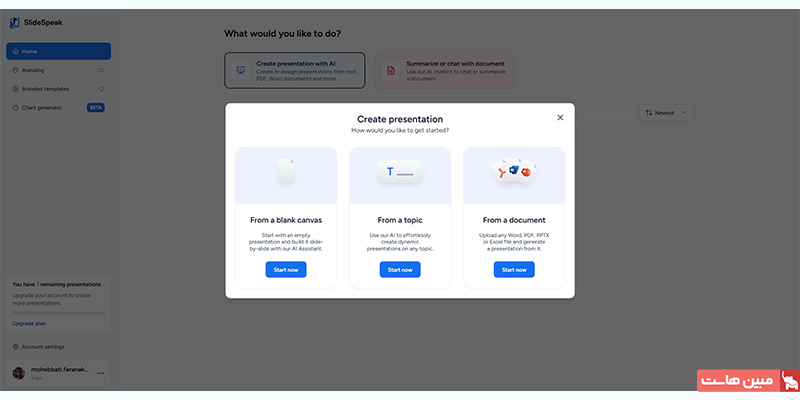This screenshot has height=400, width=800.
Task: Click the topic text field icon
Action: click(400, 172)
